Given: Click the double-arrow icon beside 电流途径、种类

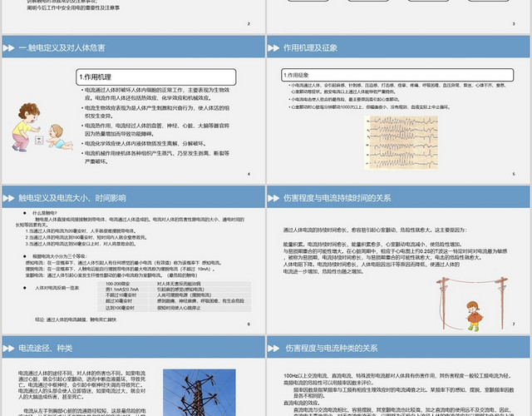Looking at the screenshot, I should (x=8, y=348).
